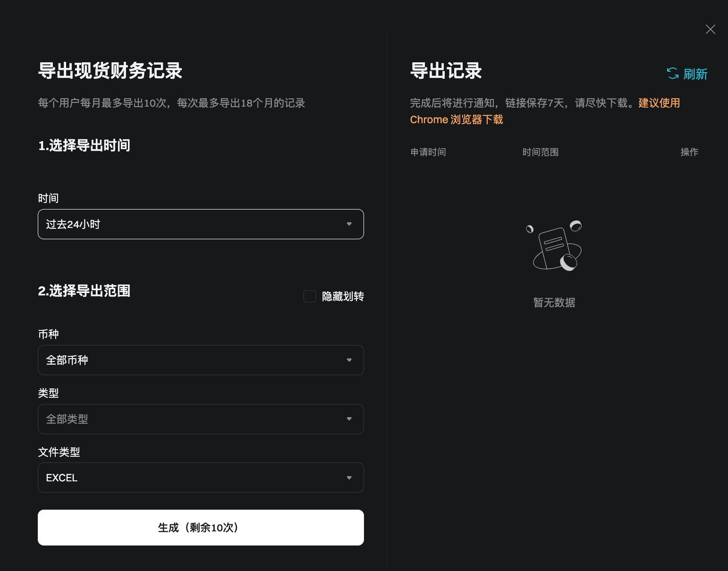Click the chevron on the time range selector
Image resolution: width=728 pixels, height=571 pixels.
pyautogui.click(x=349, y=224)
